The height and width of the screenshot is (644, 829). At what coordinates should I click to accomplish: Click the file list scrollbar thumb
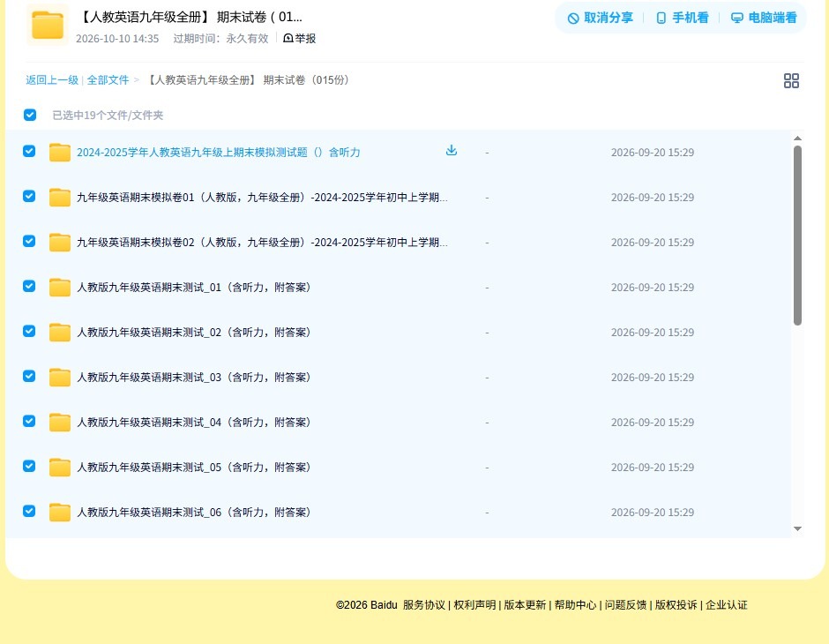pos(798,236)
